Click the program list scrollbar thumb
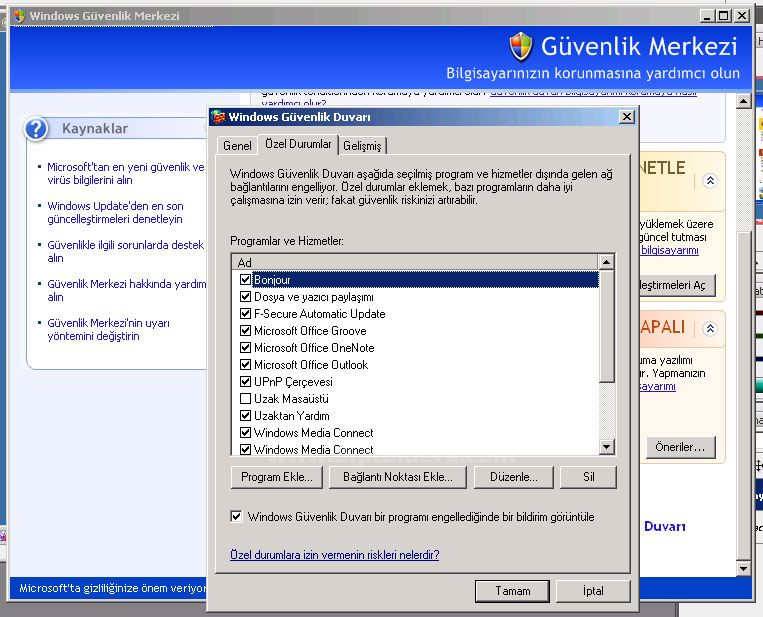Image resolution: width=763 pixels, height=617 pixels. pyautogui.click(x=606, y=327)
